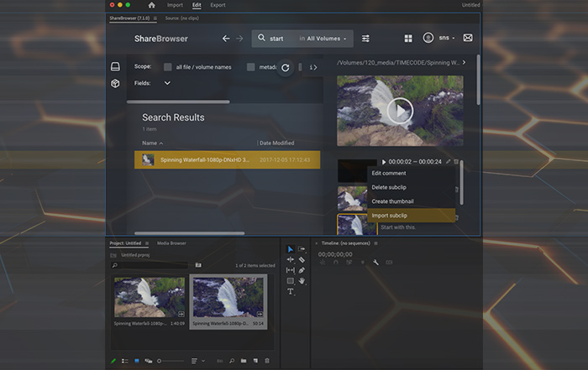
Task: Open the sns user dropdown
Action: [446, 38]
